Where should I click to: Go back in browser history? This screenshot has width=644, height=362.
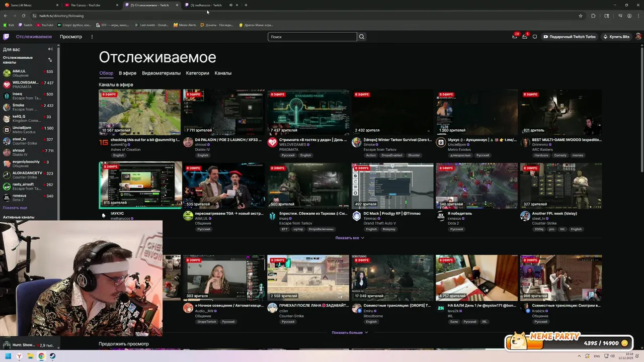[x=6, y=16]
